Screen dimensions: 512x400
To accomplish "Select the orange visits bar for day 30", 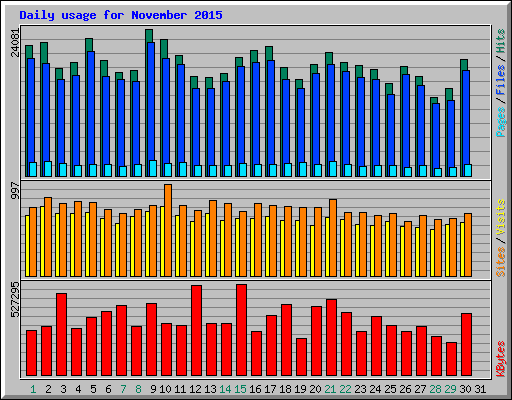I will (468, 245).
